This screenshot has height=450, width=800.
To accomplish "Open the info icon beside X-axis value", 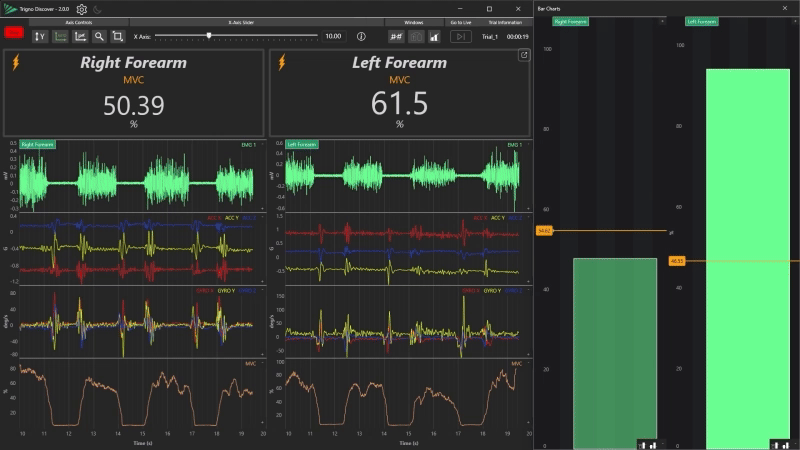I will pyautogui.click(x=361, y=36).
